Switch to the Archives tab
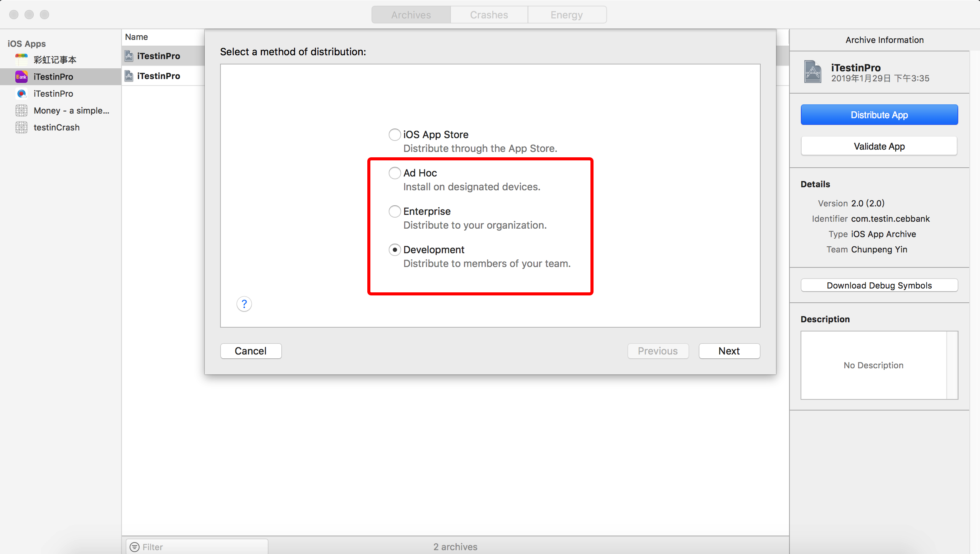980x554 pixels. point(411,15)
